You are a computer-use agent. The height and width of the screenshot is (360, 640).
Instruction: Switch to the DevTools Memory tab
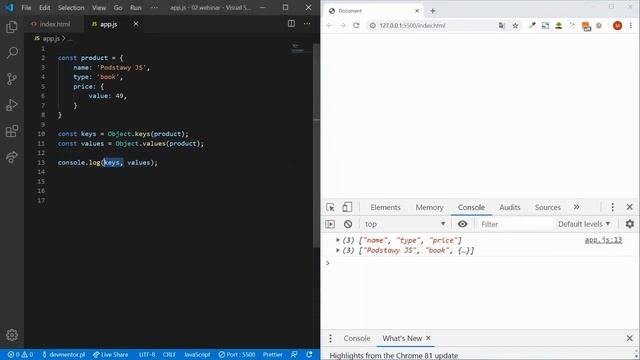[429, 207]
